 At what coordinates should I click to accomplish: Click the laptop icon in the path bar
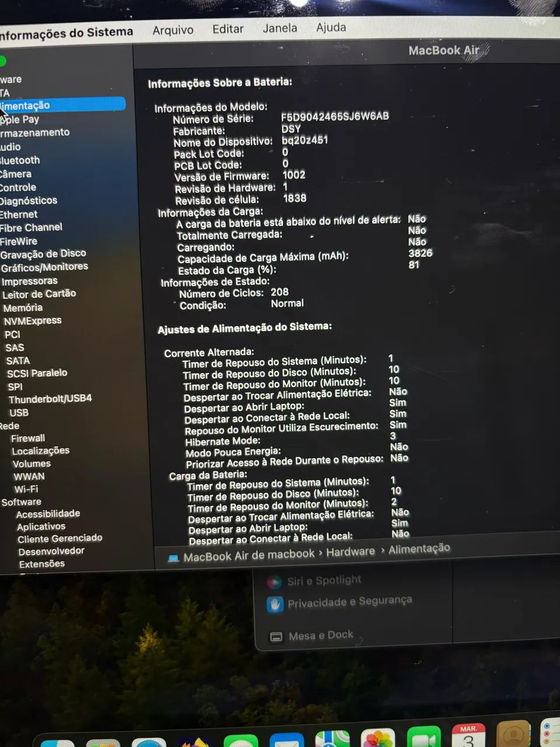173,558
